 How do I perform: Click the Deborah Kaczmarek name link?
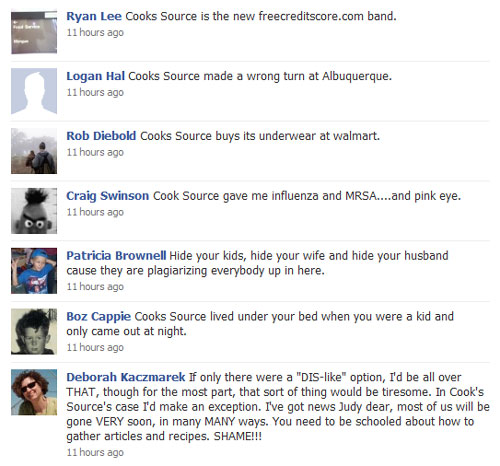(126, 377)
